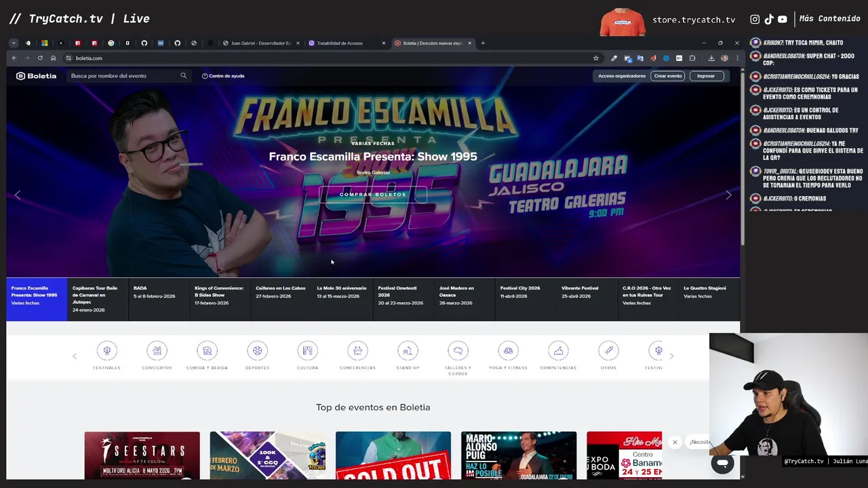Open the Acceso organizadores link

tap(622, 76)
